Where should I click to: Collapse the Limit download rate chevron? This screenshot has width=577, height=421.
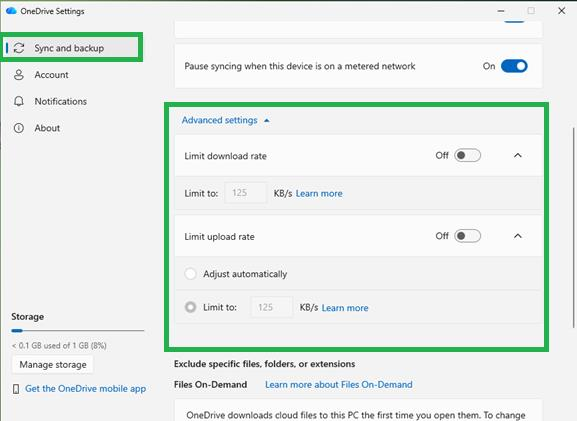pos(518,155)
